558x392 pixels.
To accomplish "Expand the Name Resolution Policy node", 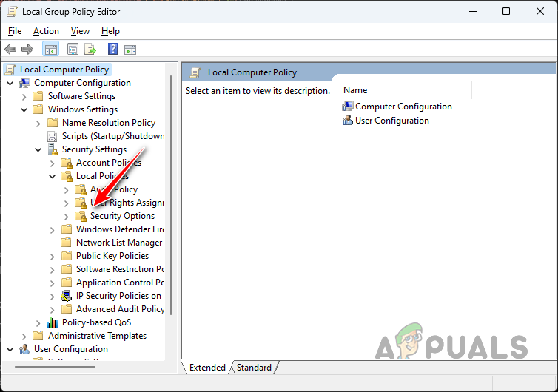I will pyautogui.click(x=38, y=124).
